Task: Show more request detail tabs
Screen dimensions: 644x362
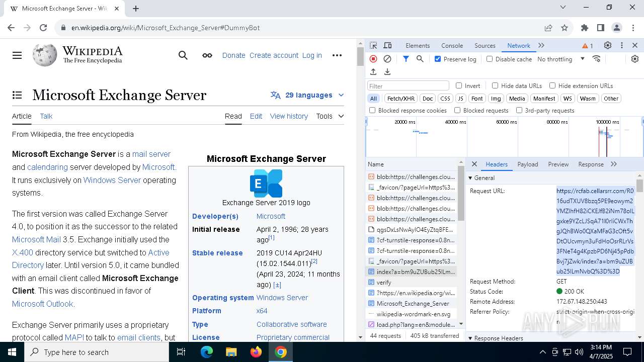Action: pos(614,164)
